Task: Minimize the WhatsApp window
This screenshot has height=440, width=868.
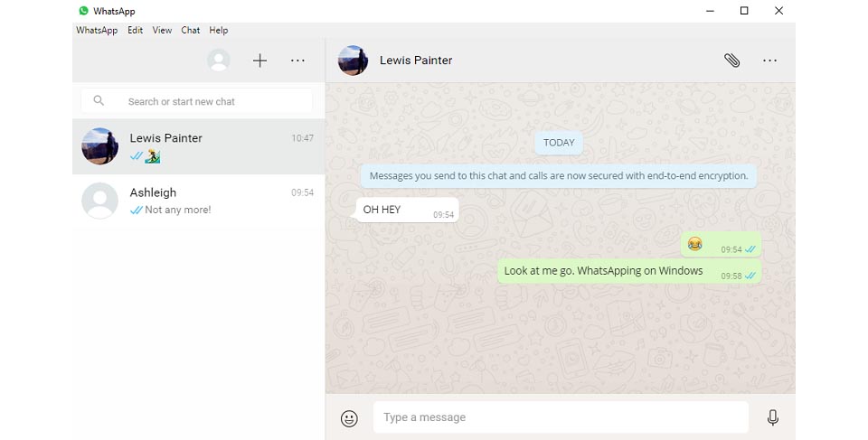Action: pos(711,11)
